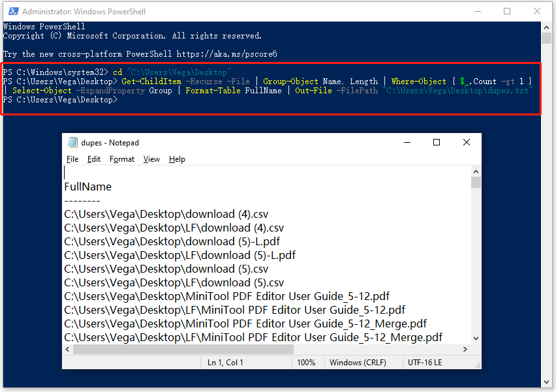Click the down arrow on Notepad's vertical scrollbar
The width and height of the screenshot is (556, 392).
(x=476, y=338)
